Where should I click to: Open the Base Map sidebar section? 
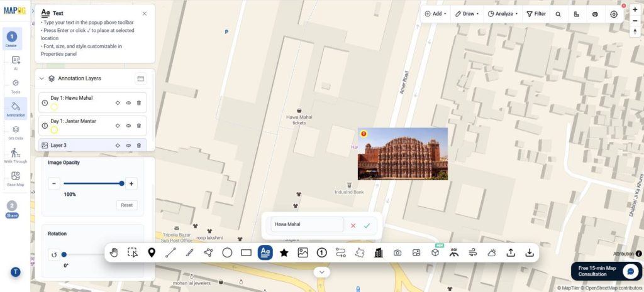click(16, 178)
